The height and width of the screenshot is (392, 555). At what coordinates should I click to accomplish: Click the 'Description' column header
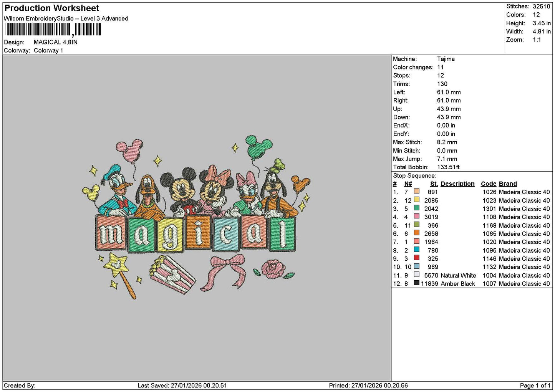point(457,184)
